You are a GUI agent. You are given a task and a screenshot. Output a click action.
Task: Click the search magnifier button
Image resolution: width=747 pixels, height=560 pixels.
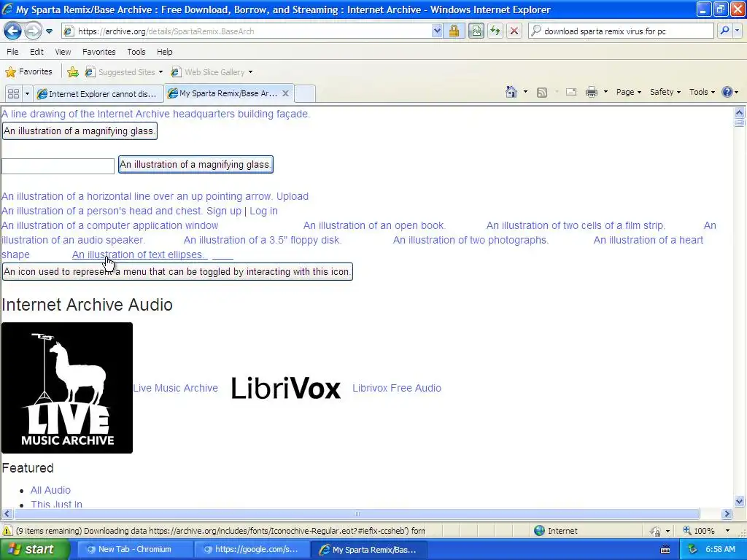click(x=724, y=31)
